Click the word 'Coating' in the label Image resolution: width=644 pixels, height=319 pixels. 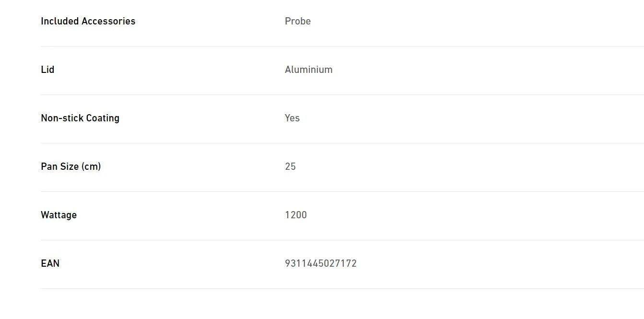(x=101, y=118)
